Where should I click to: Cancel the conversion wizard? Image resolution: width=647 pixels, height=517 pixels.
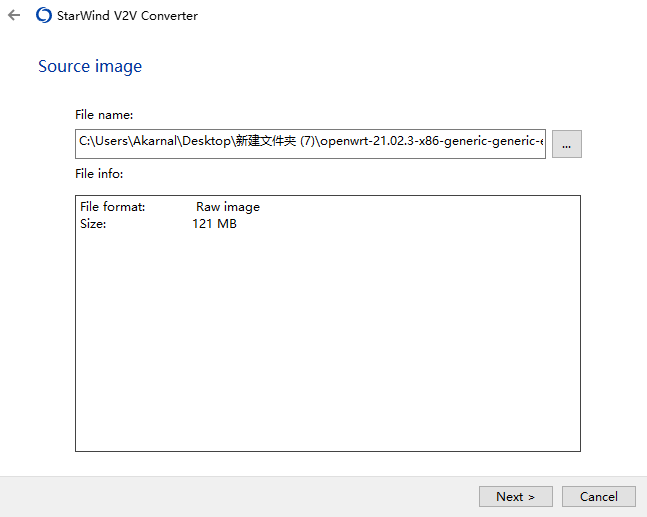coord(598,496)
